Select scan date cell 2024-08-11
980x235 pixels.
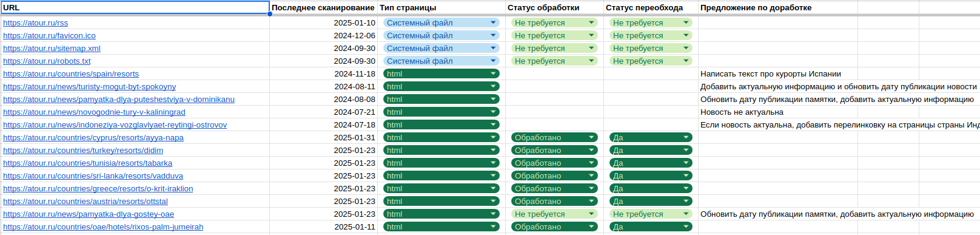pyautogui.click(x=323, y=87)
